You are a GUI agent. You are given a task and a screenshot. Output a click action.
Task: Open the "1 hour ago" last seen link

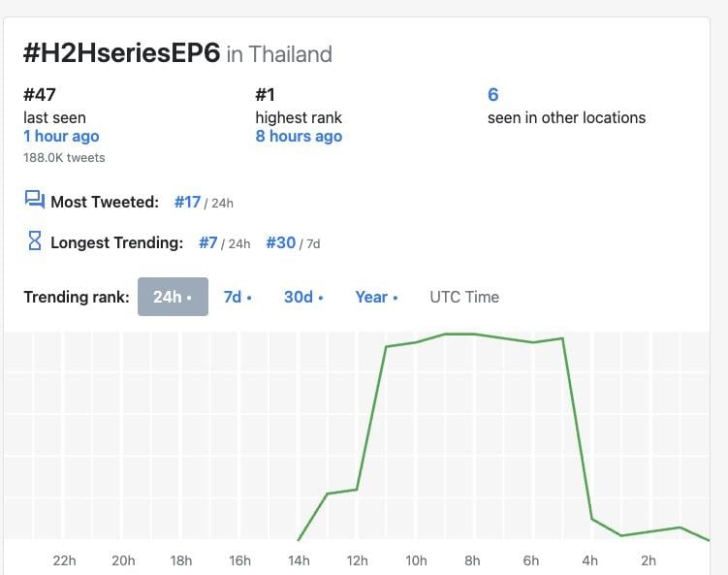tap(61, 137)
